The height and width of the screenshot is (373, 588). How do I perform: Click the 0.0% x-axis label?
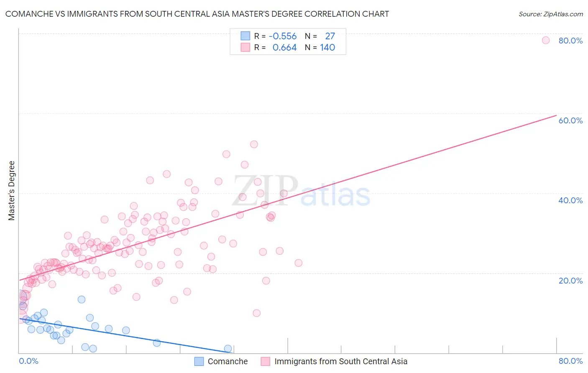tap(28, 361)
